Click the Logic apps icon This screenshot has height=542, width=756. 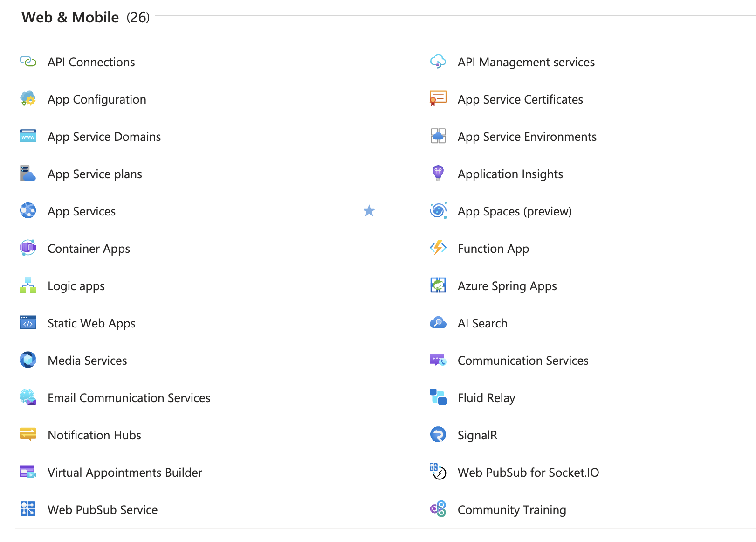pyautogui.click(x=28, y=285)
